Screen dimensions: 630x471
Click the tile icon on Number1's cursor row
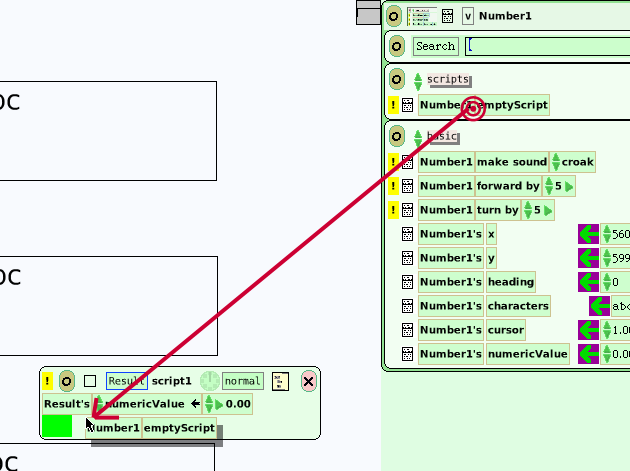(407, 330)
